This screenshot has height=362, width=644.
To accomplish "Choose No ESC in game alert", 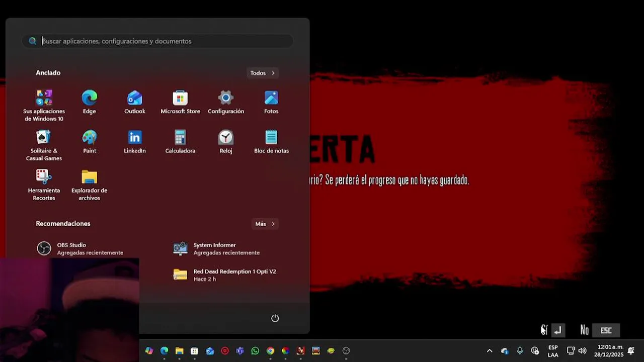I will click(600, 330).
